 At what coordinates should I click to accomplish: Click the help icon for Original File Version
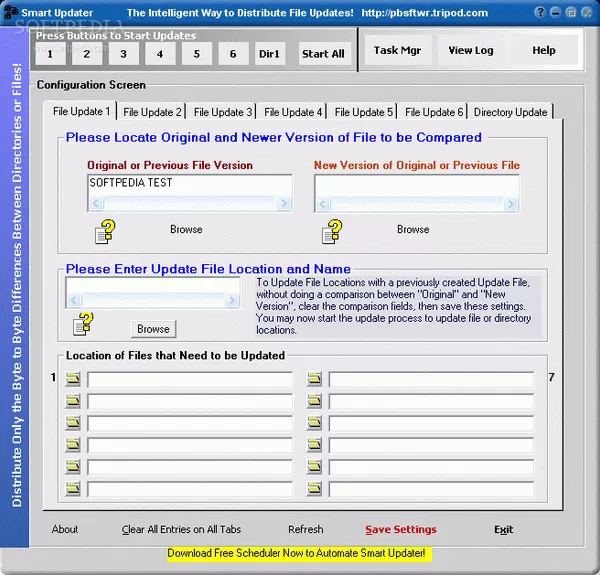[105, 231]
